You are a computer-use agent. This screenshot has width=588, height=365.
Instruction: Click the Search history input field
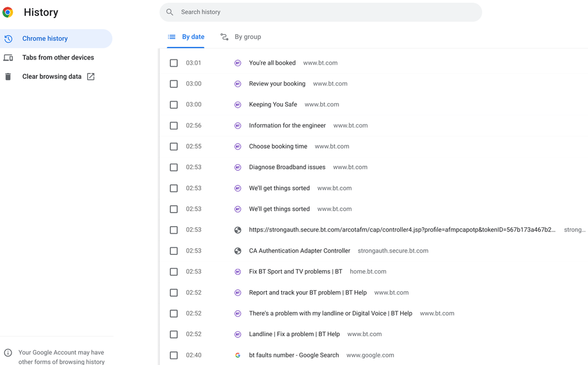327,12
